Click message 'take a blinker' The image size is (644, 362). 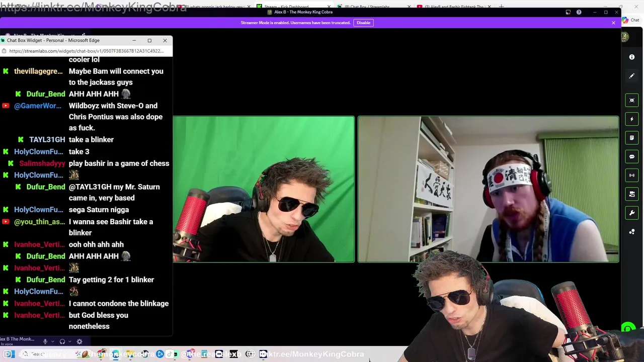[x=91, y=140]
